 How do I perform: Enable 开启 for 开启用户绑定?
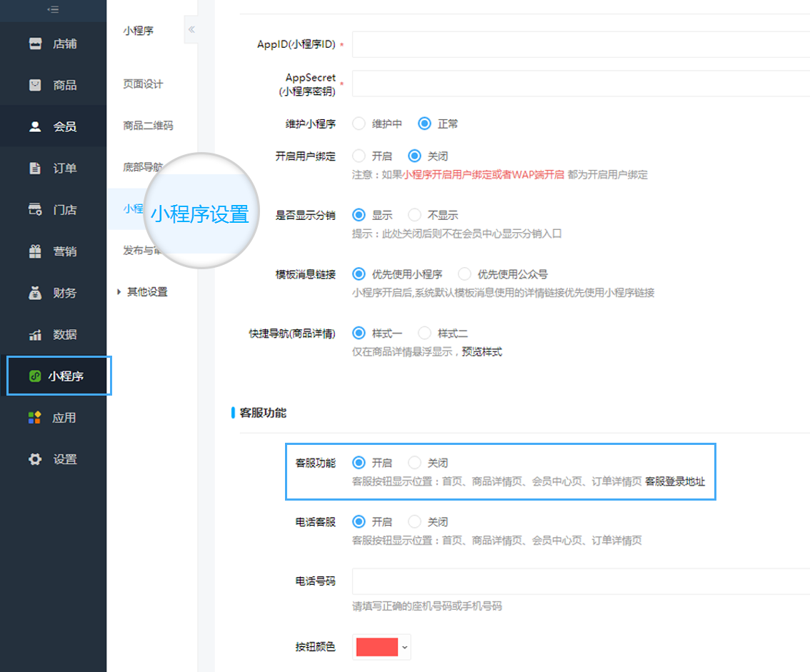(359, 155)
